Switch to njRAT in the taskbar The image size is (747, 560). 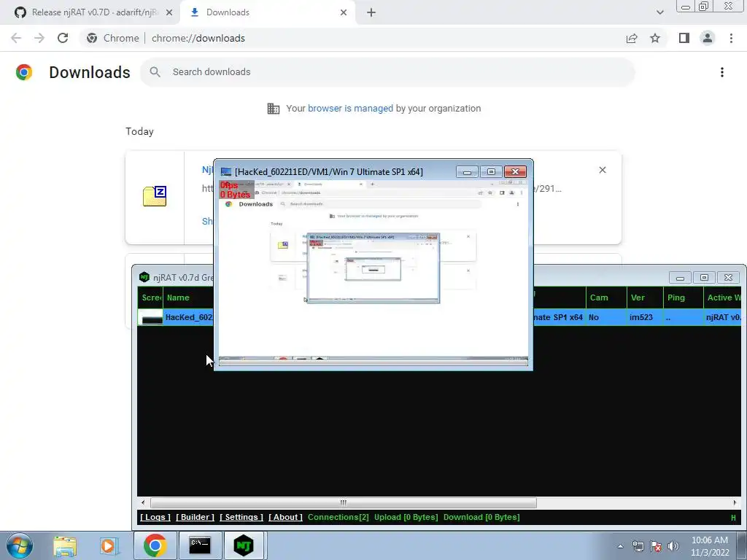pyautogui.click(x=244, y=545)
